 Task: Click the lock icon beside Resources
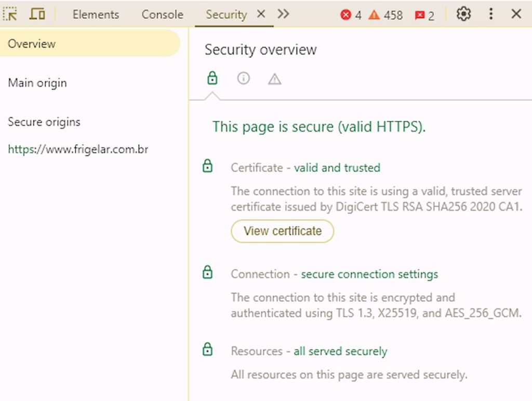[x=207, y=350]
